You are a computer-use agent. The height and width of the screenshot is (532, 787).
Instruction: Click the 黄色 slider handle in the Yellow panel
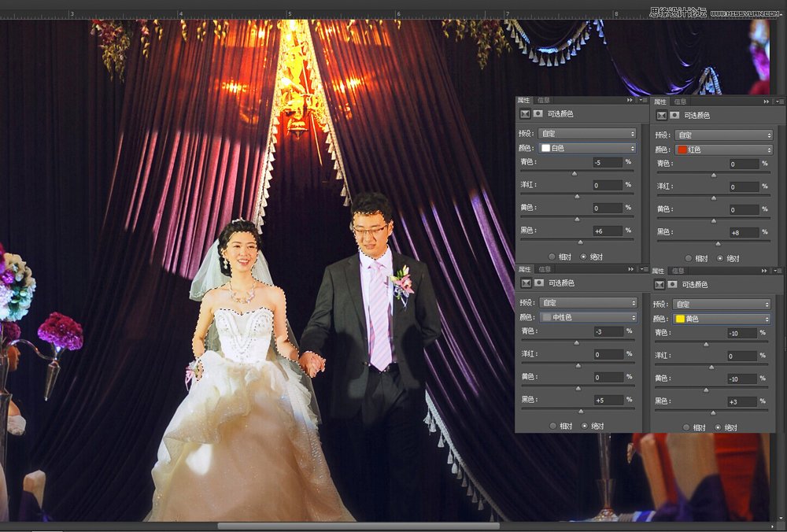click(706, 390)
